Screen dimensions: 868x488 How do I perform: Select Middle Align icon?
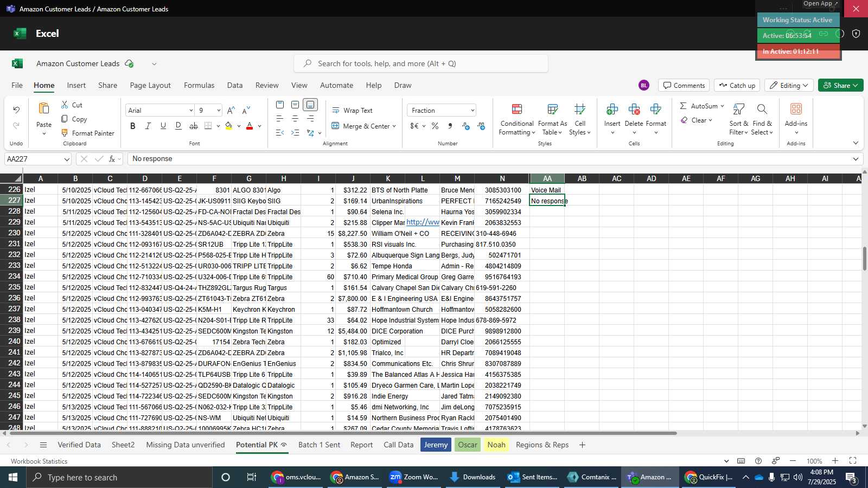(295, 105)
